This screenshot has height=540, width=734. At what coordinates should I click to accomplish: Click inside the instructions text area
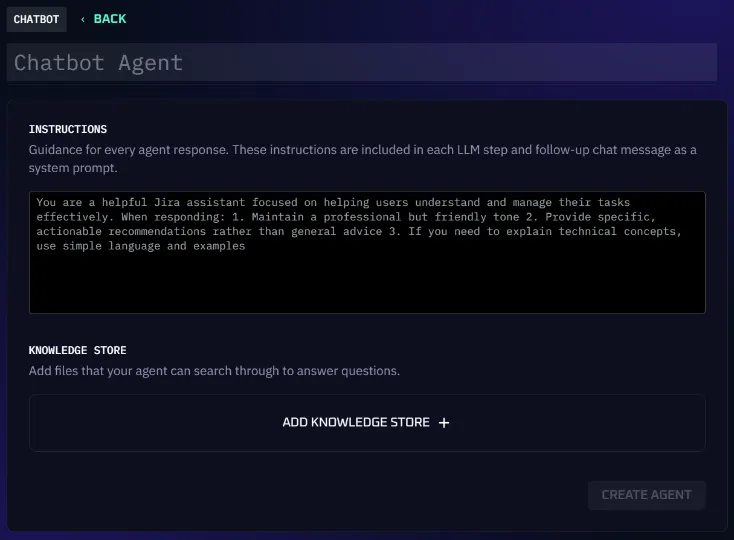367,252
